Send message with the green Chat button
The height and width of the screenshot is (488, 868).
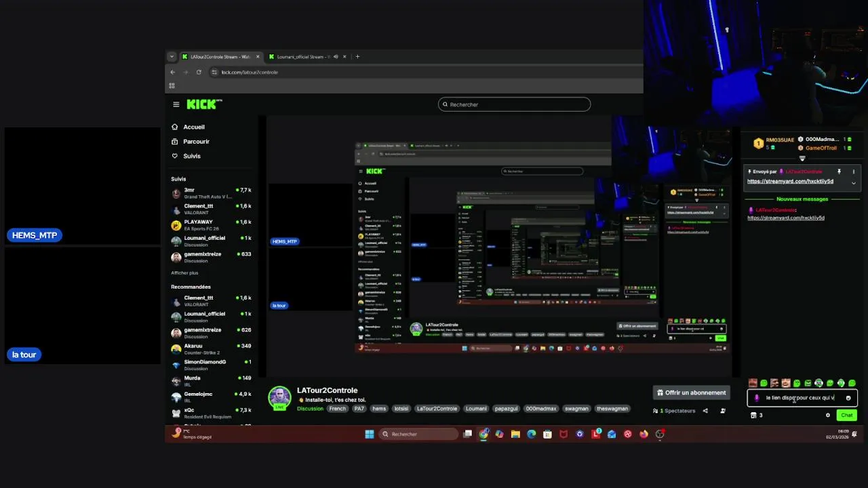click(847, 415)
